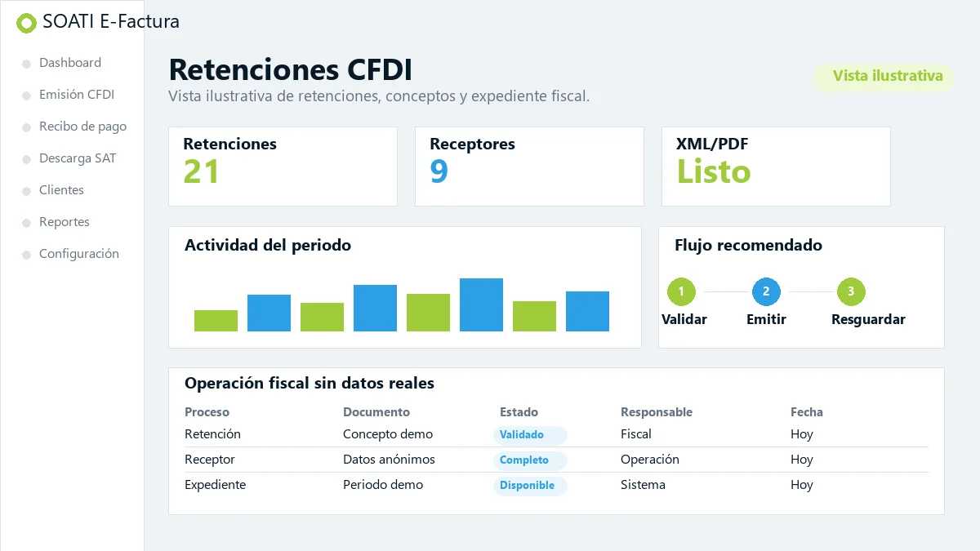Image resolution: width=980 pixels, height=551 pixels.
Task: Click Operación fiscal sin datos reales heading
Action: [310, 383]
